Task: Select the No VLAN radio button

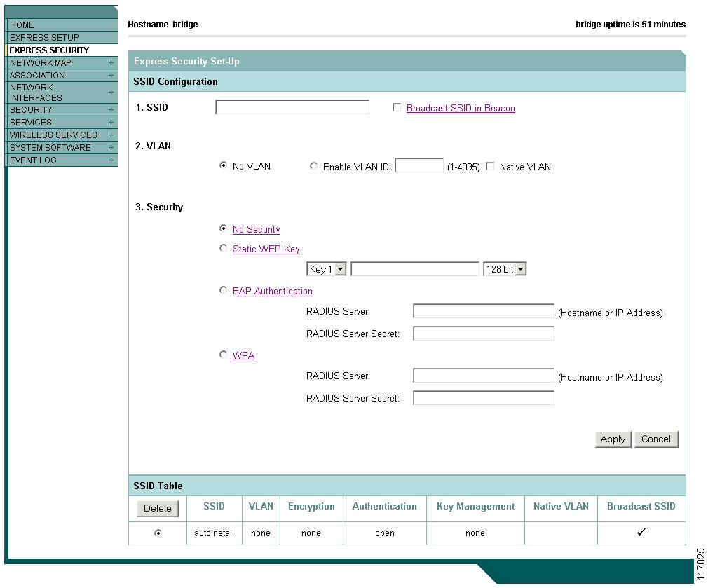Action: point(223,165)
